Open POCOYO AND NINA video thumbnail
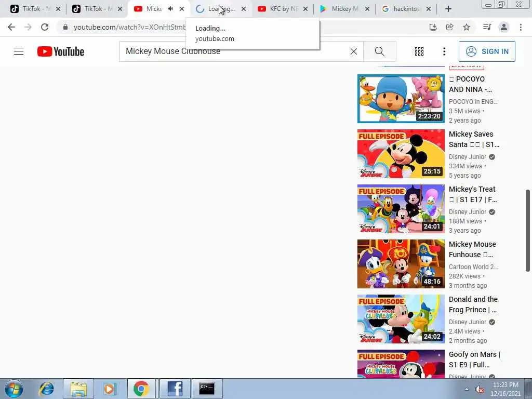The image size is (532, 399). click(401, 98)
